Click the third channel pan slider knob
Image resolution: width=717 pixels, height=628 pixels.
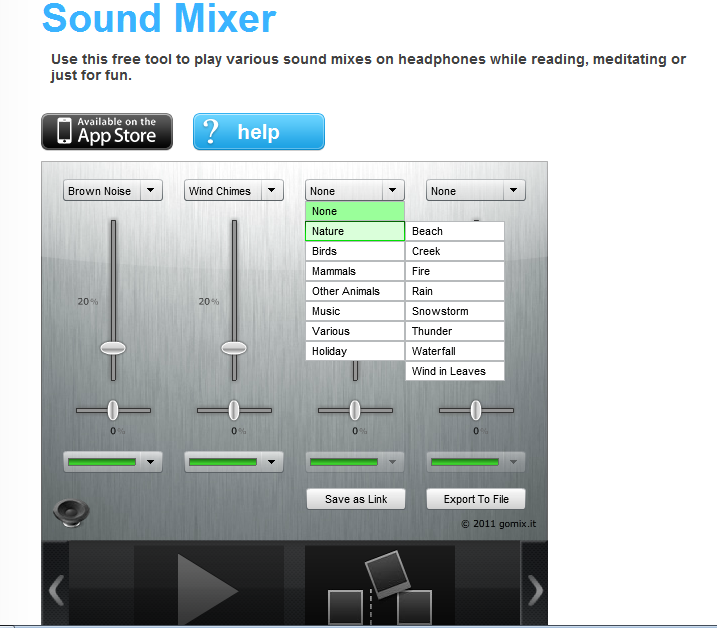[355, 410]
